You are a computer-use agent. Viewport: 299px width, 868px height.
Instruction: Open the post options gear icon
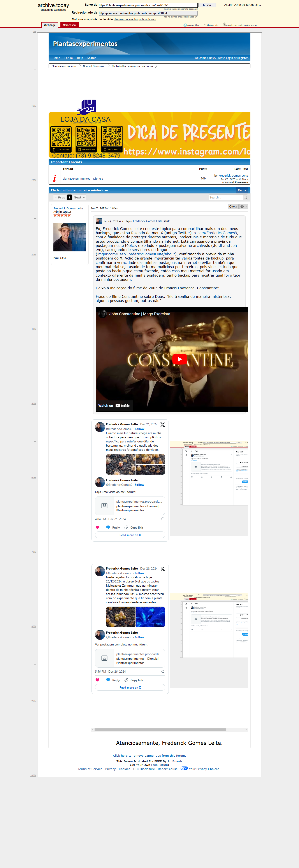[x=242, y=207]
